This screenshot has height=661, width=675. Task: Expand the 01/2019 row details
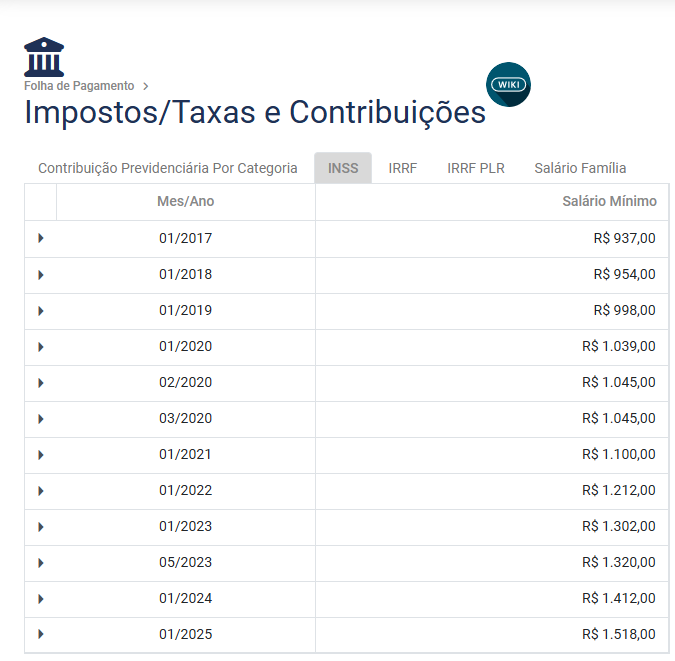pos(41,310)
